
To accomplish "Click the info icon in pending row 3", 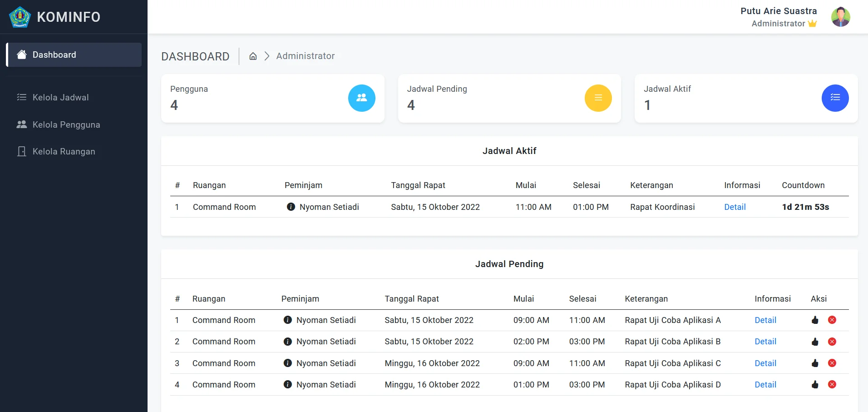I will point(287,363).
